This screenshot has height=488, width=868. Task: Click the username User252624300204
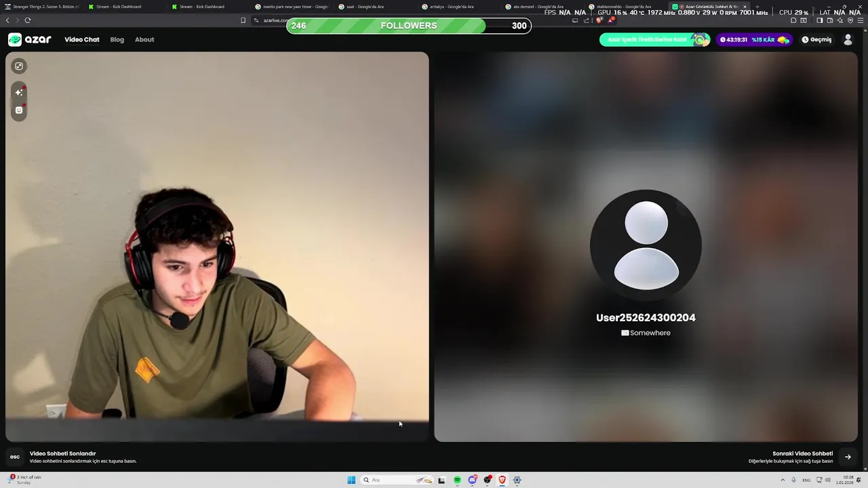pyautogui.click(x=646, y=318)
